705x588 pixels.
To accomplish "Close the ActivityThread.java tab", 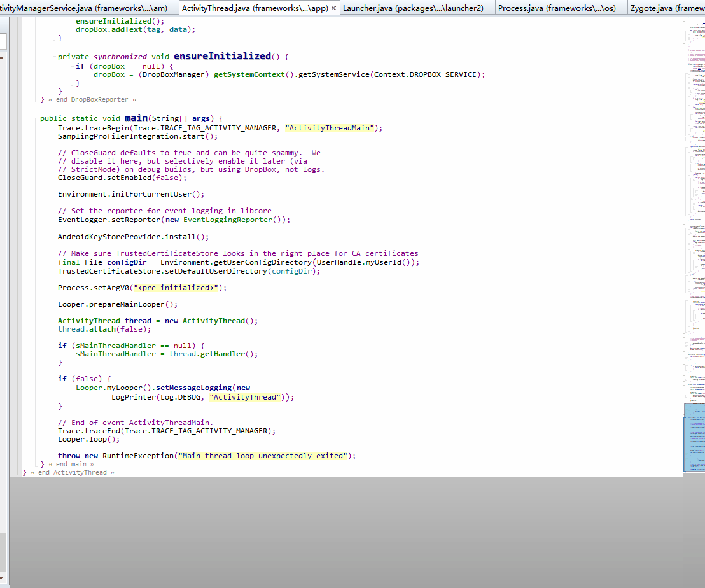I will click(x=333, y=8).
